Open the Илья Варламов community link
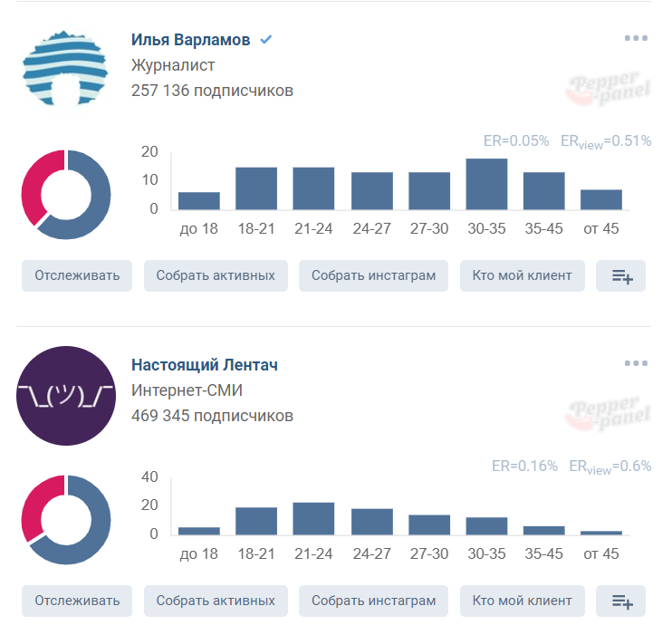 click(191, 40)
